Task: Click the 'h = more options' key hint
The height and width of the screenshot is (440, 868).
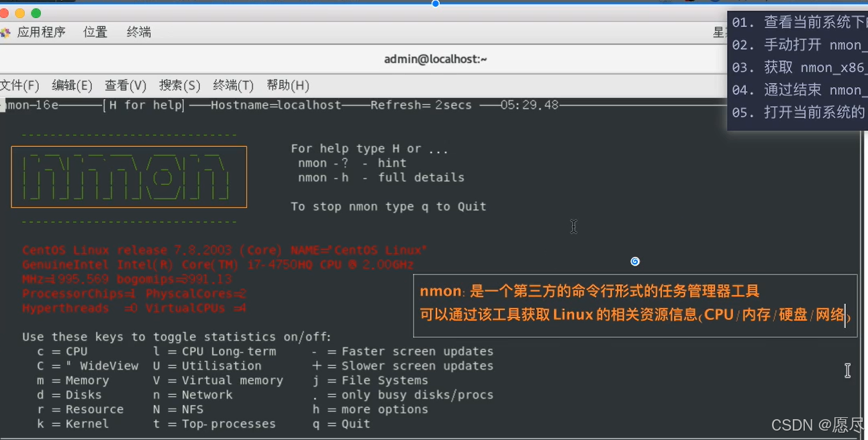Action: pos(371,410)
